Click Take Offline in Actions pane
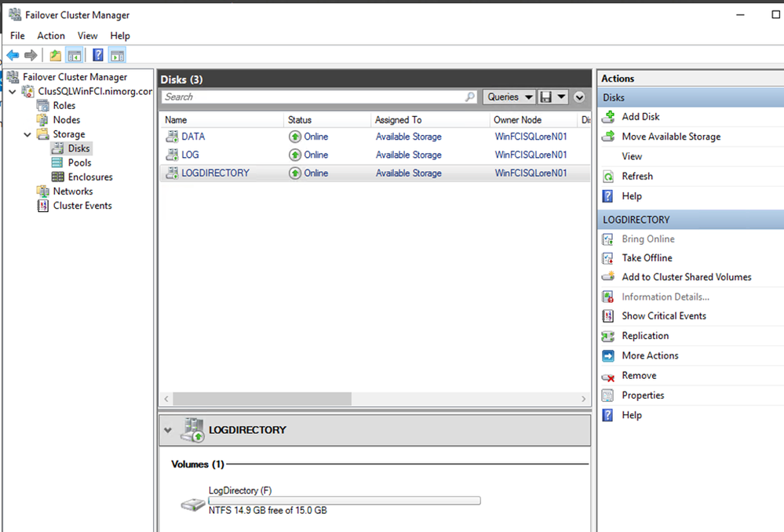784x532 pixels. click(647, 258)
